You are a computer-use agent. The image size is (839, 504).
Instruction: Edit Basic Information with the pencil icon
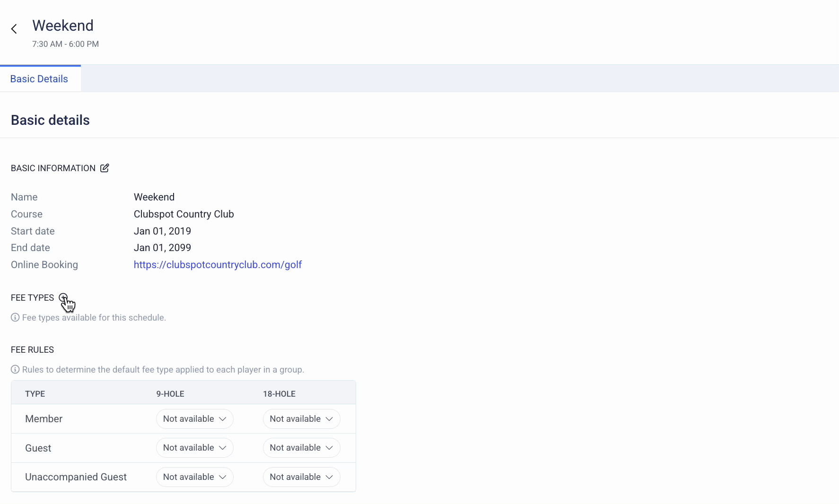pyautogui.click(x=105, y=168)
